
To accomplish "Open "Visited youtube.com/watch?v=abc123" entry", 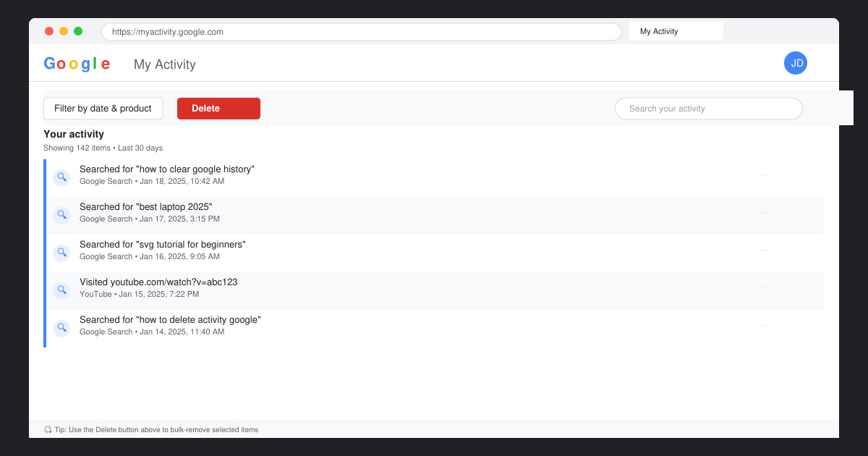I will coord(158,282).
